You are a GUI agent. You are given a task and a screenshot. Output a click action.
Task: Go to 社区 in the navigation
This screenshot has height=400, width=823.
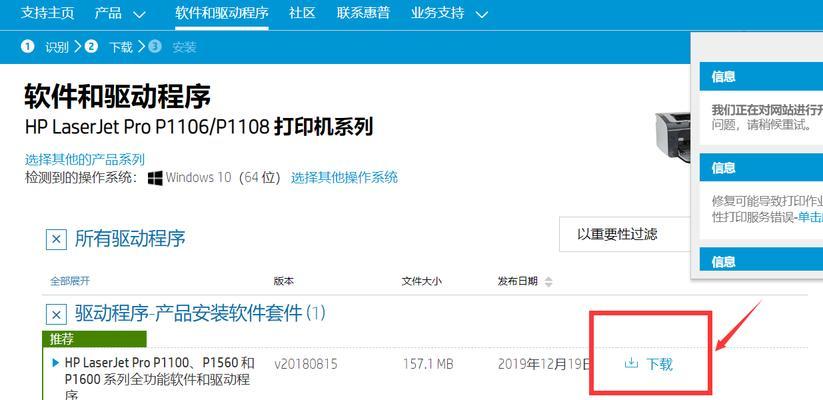(302, 13)
